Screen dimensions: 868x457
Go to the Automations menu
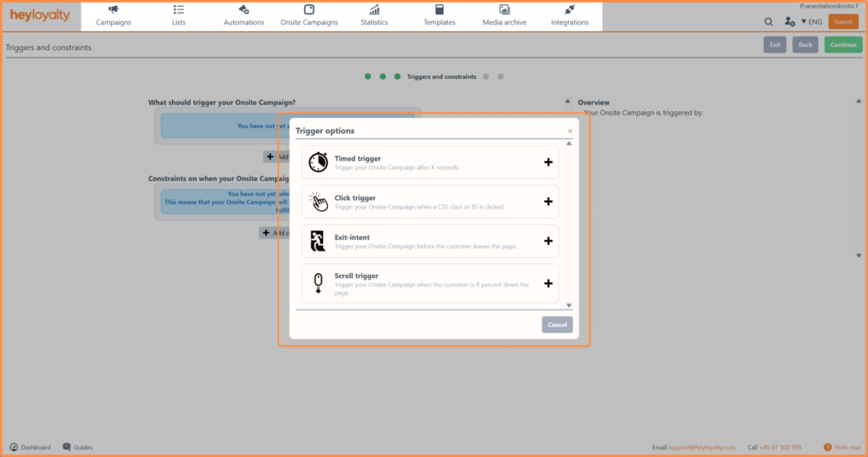[244, 16]
